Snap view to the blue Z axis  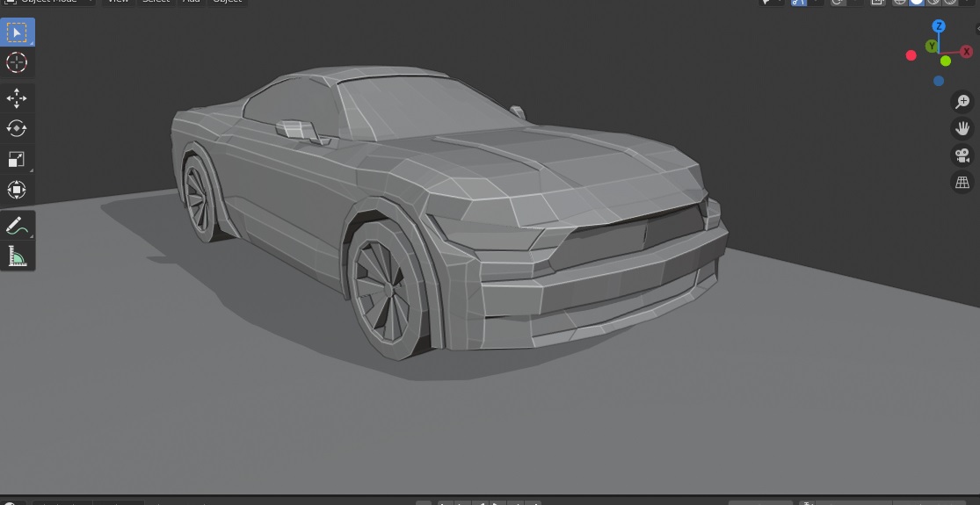[939, 26]
